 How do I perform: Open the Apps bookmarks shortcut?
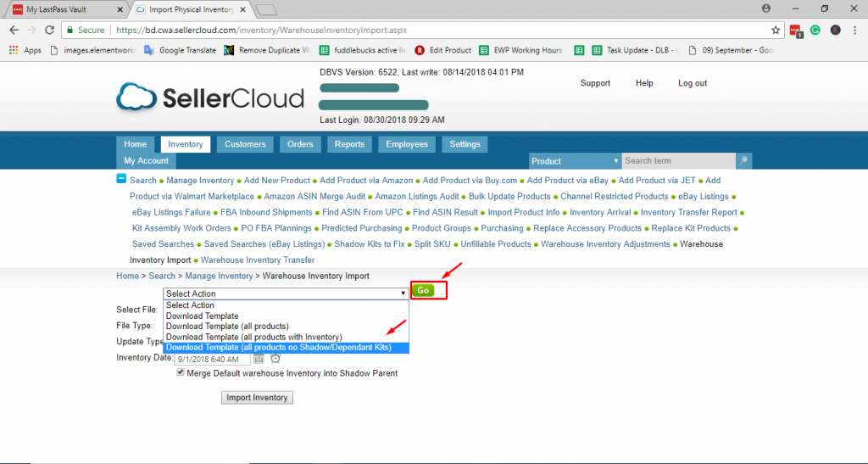[25, 50]
